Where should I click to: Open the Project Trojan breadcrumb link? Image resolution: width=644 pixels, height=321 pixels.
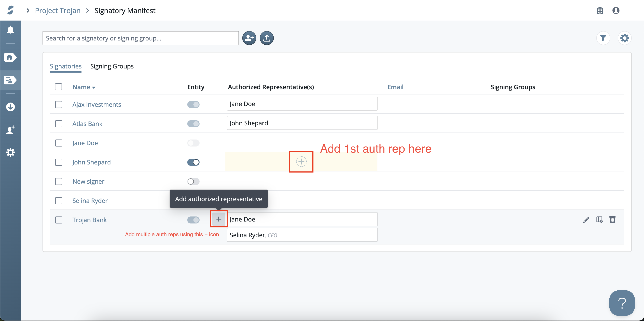[58, 10]
